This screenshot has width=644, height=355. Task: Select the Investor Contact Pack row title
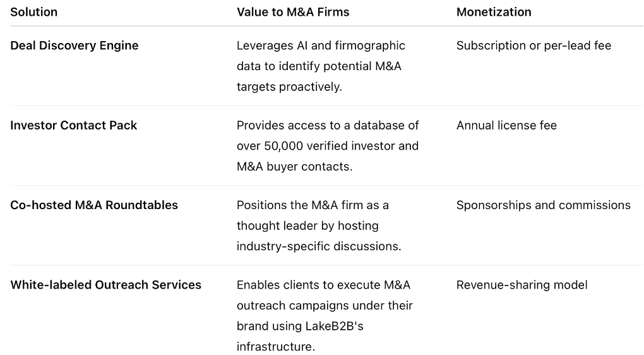pyautogui.click(x=73, y=125)
